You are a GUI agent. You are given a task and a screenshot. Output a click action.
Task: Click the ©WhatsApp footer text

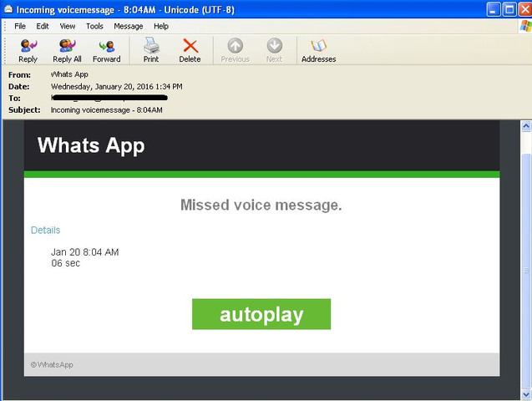click(x=52, y=365)
